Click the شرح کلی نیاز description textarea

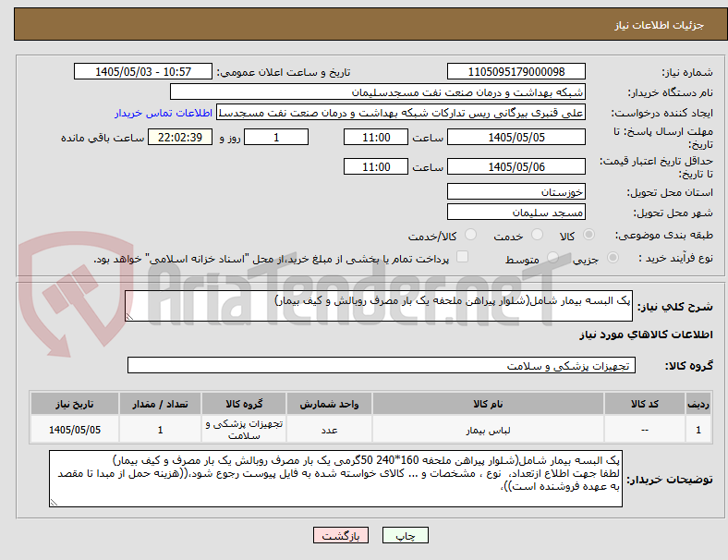click(379, 306)
